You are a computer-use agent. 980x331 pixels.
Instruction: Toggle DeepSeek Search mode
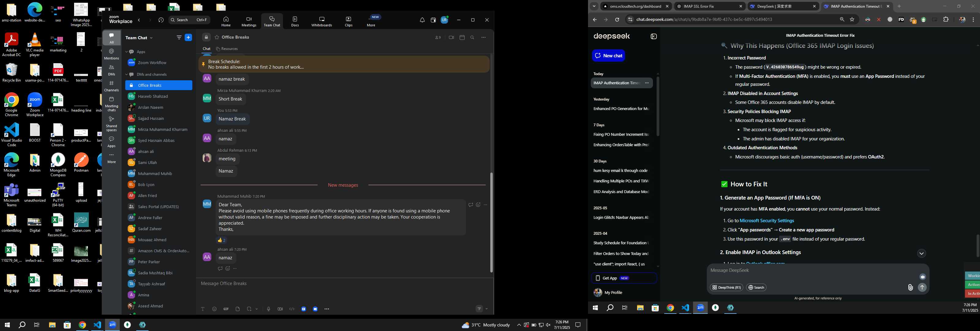[x=756, y=287]
